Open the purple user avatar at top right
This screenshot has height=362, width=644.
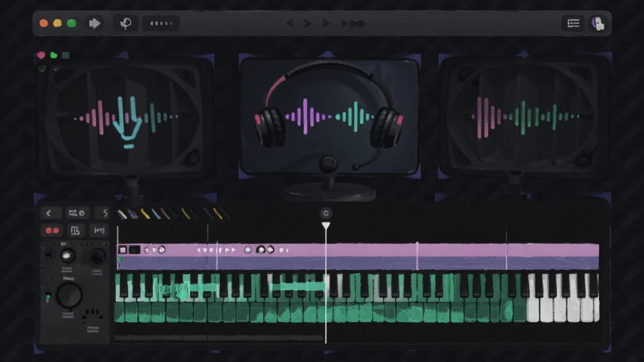pyautogui.click(x=597, y=23)
